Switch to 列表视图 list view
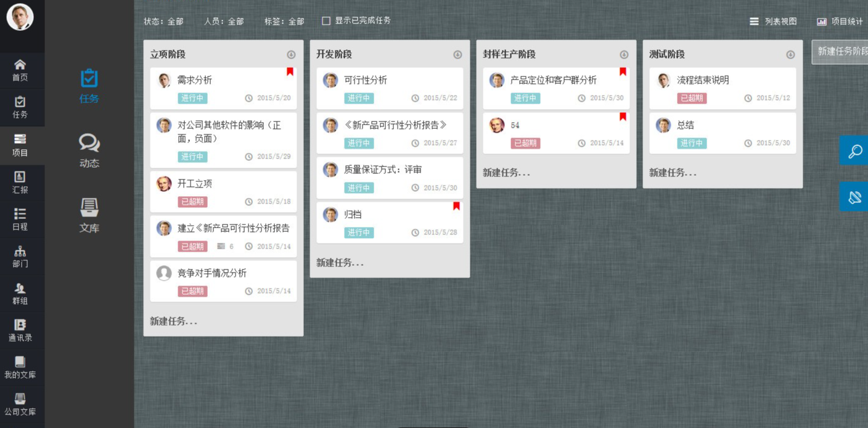Image resolution: width=868 pixels, height=428 pixels. coord(773,21)
